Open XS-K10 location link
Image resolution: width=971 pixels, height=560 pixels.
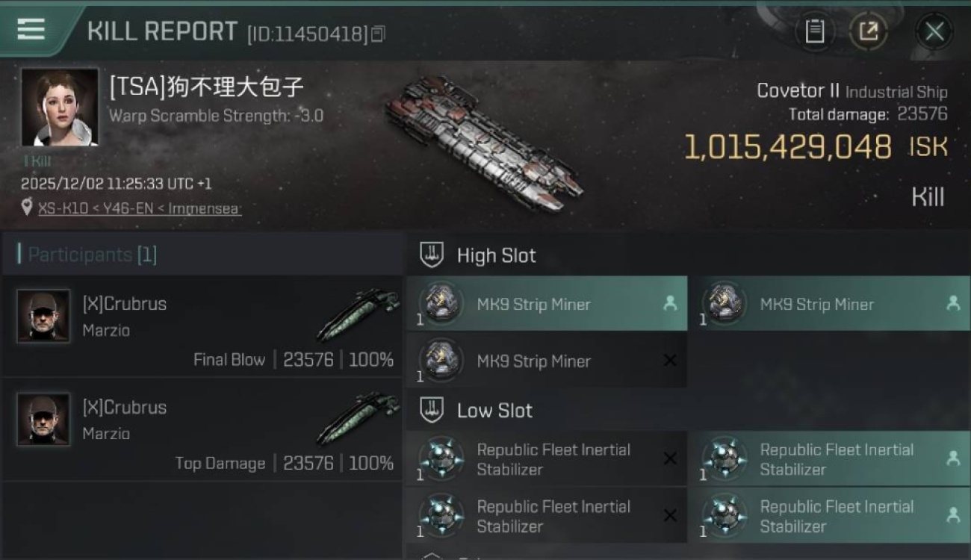click(139, 208)
